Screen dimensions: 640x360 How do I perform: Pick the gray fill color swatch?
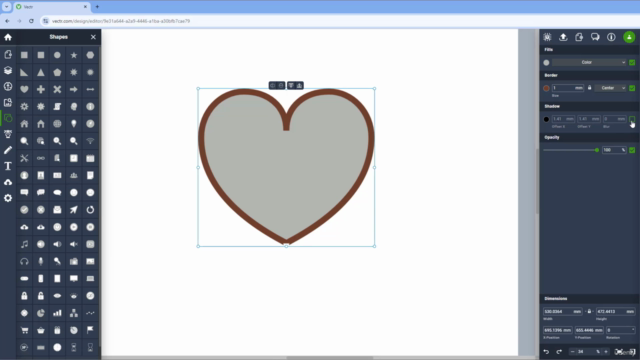547,63
